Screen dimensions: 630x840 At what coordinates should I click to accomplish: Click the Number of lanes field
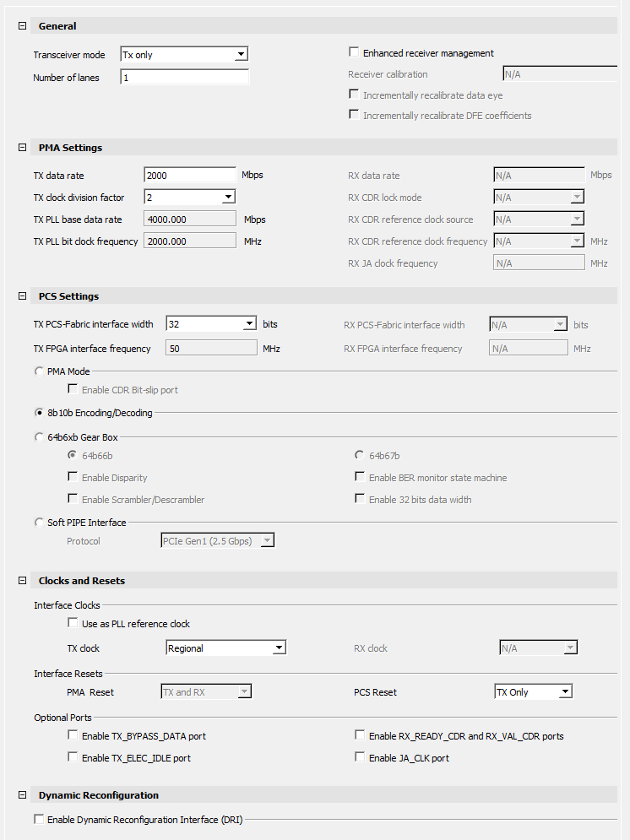click(x=184, y=77)
